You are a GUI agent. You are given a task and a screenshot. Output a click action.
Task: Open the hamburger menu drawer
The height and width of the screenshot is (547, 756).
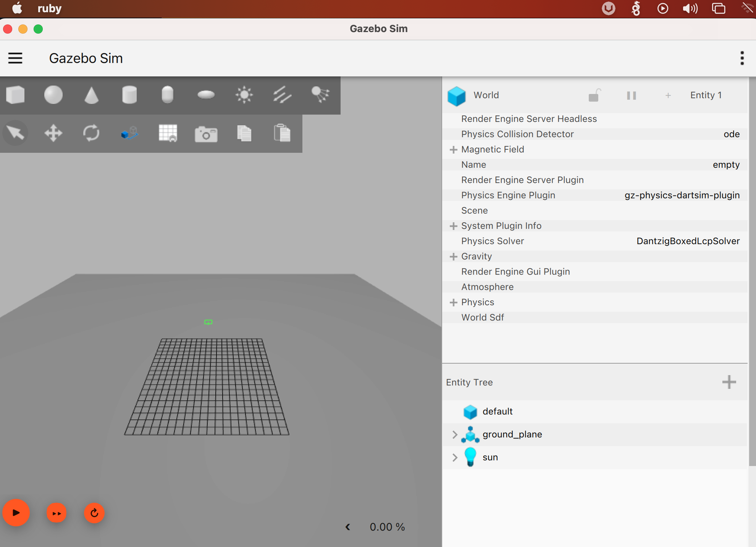tap(15, 58)
